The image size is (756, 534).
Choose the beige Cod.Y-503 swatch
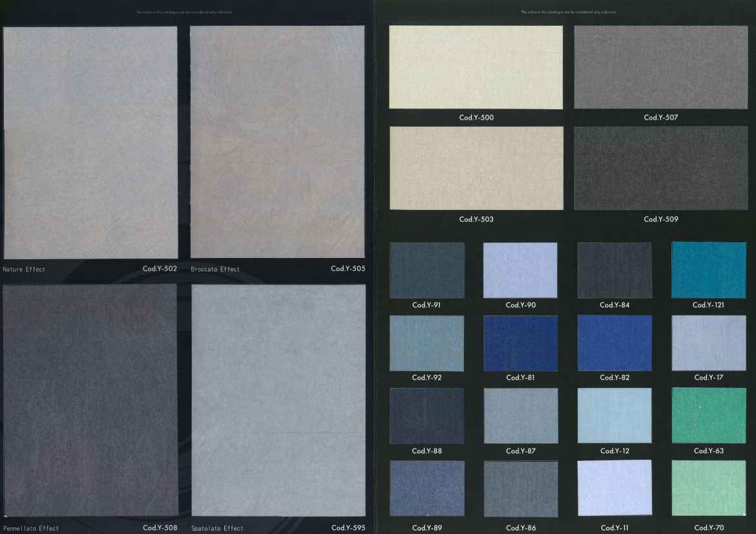476,168
